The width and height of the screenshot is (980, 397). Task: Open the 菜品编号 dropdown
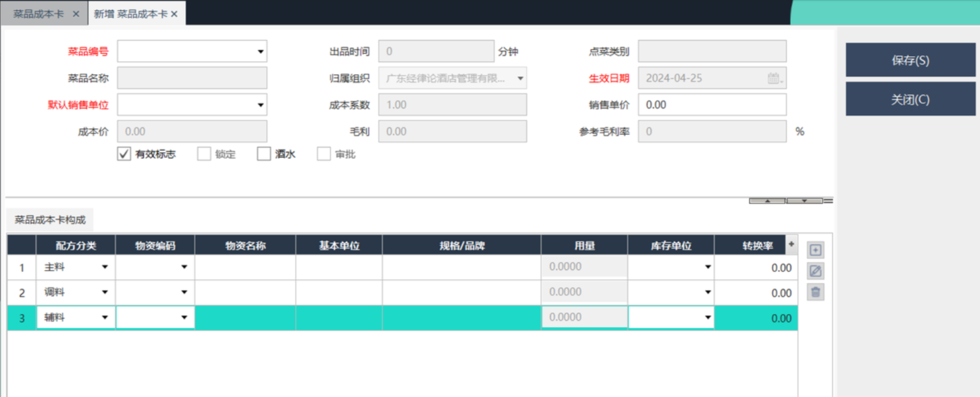pos(260,52)
